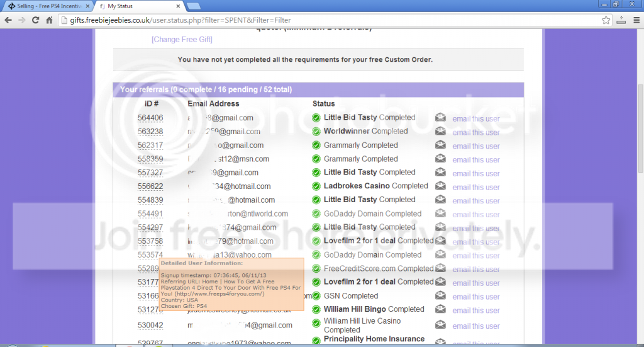Email the user in the Ladbrokes Casino row

click(x=476, y=187)
